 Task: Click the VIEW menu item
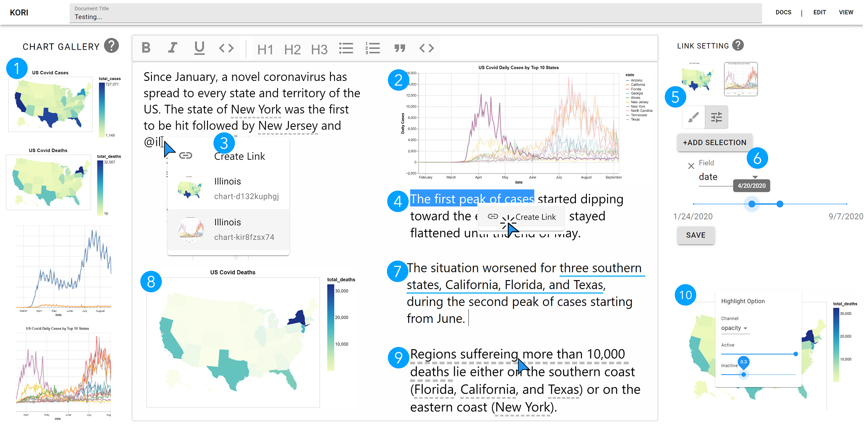[x=846, y=12]
